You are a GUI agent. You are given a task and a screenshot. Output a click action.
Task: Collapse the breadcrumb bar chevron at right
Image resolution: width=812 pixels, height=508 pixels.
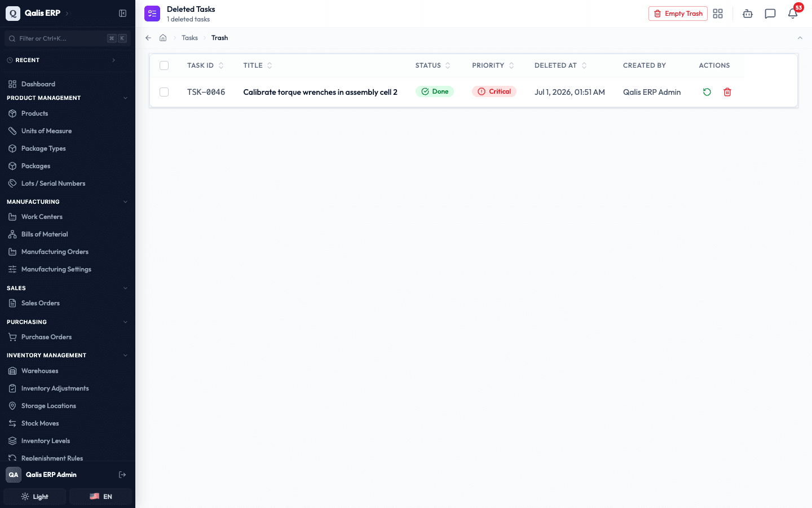tap(800, 38)
